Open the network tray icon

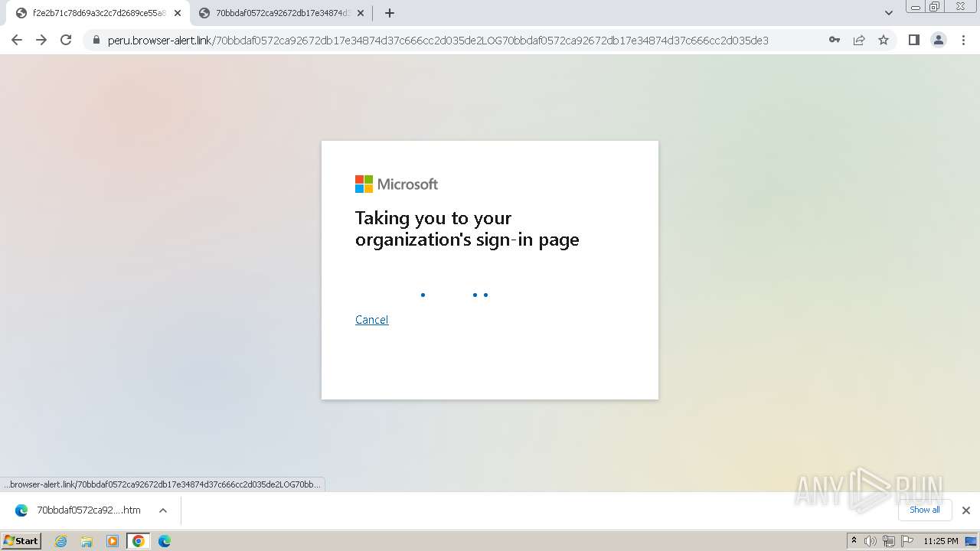click(889, 541)
